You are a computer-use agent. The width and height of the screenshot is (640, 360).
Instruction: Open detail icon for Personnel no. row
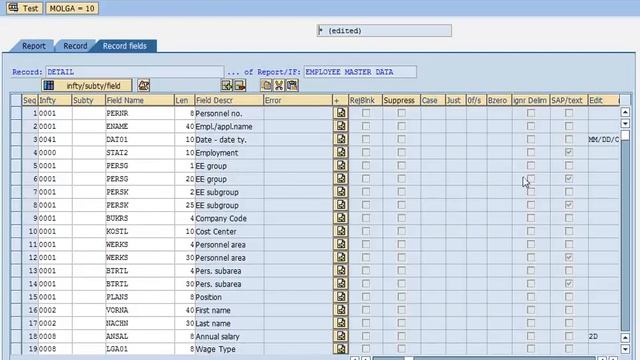pyautogui.click(x=340, y=113)
